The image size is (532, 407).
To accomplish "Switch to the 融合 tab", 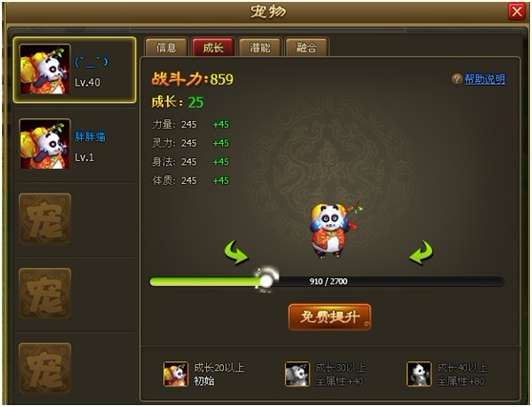I will 307,47.
